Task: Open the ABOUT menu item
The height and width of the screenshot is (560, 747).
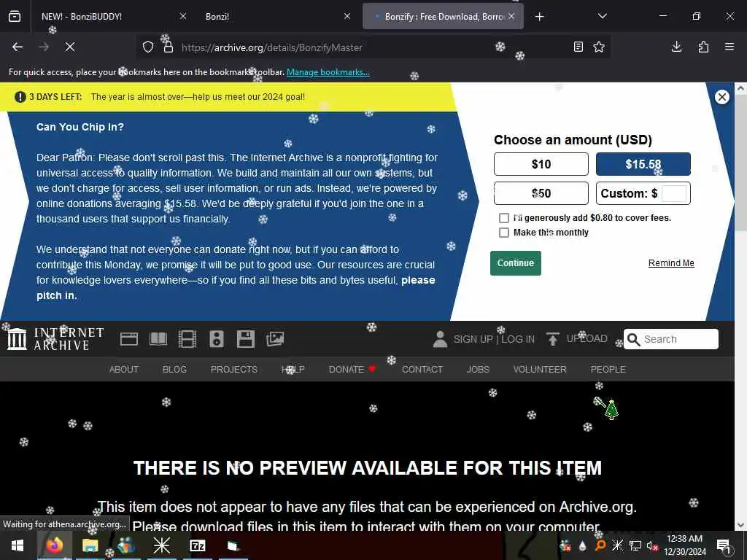Action: [x=124, y=370]
